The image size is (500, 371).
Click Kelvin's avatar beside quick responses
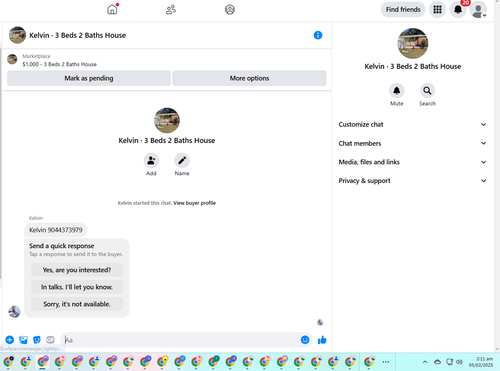(x=14, y=312)
